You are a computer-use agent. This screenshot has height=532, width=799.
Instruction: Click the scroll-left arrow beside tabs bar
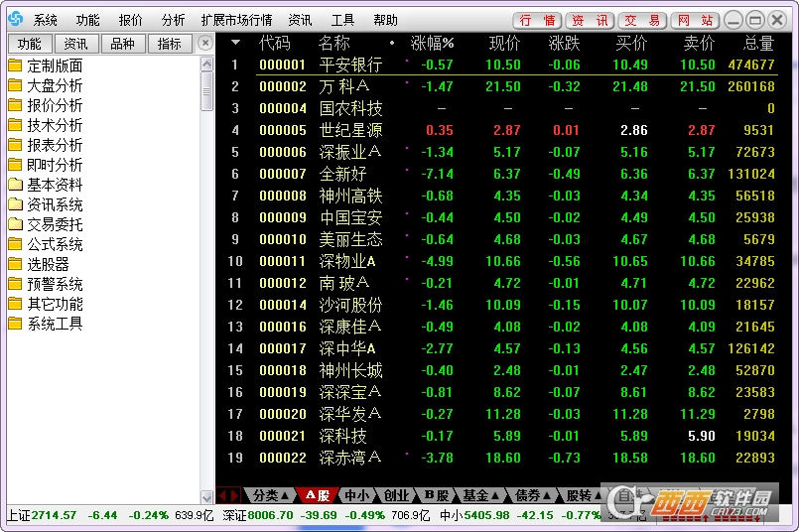click(x=222, y=495)
